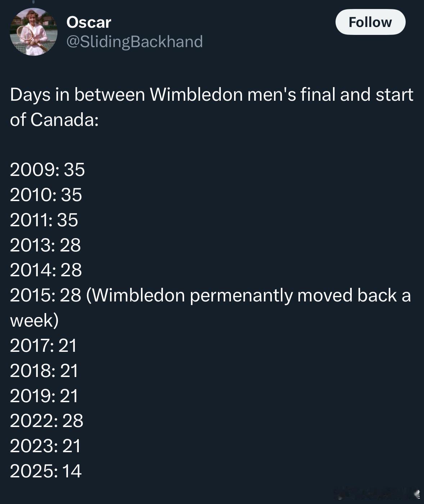The height and width of the screenshot is (504, 424).
Task: Click the 'of Canada:' text line
Action: [x=54, y=119]
